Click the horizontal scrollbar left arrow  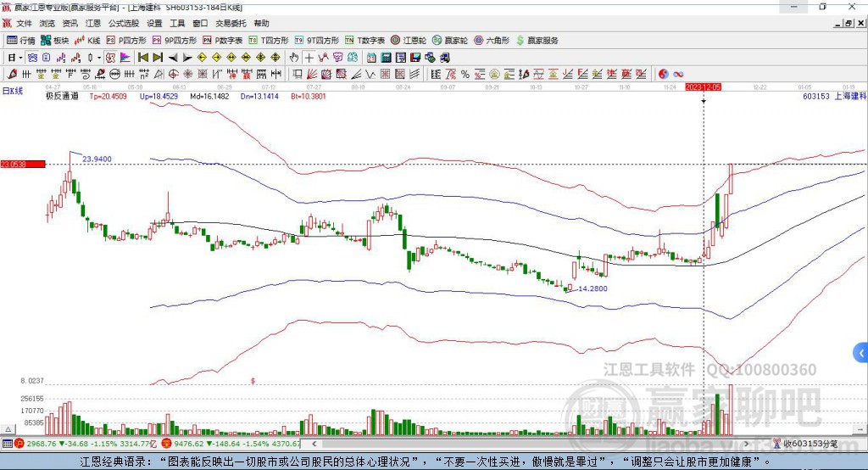click(x=314, y=444)
